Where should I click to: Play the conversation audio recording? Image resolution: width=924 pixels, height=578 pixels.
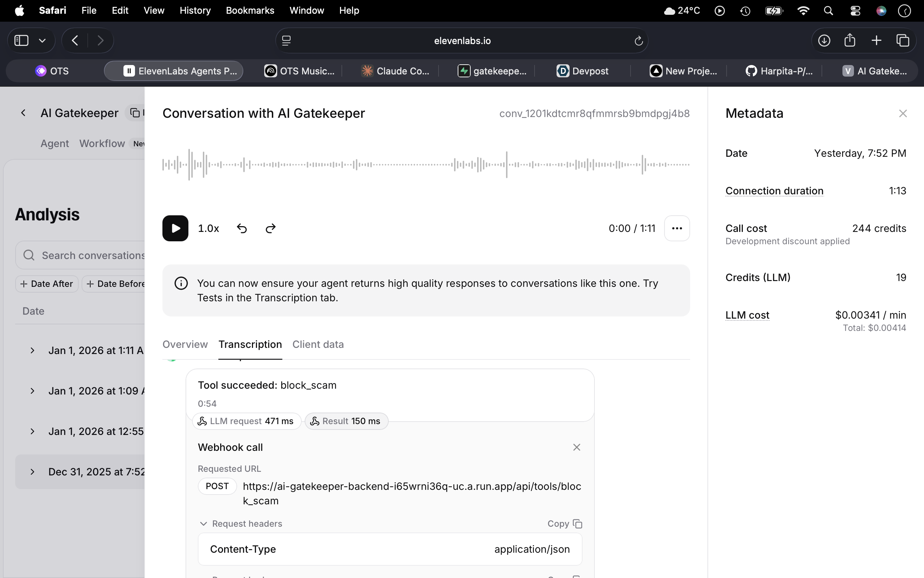[x=175, y=228]
